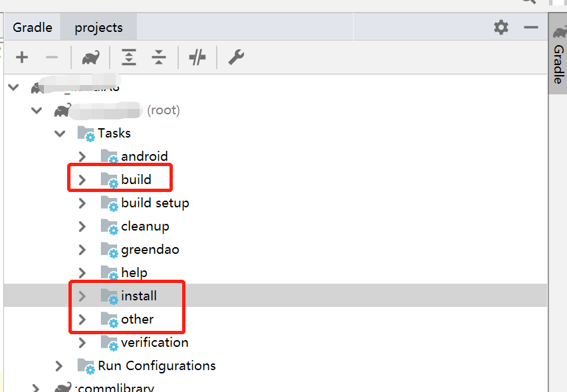Click the Collapse All toolbar icon

(159, 57)
